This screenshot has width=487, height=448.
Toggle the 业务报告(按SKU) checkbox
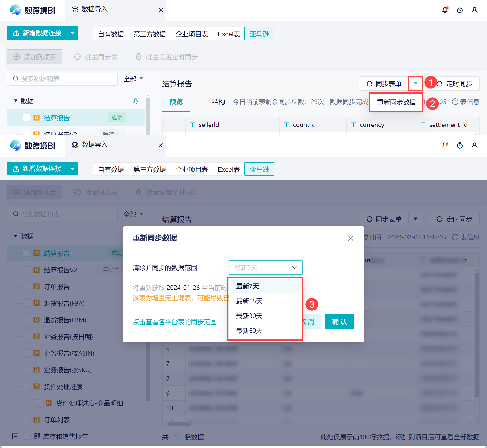pos(26,370)
